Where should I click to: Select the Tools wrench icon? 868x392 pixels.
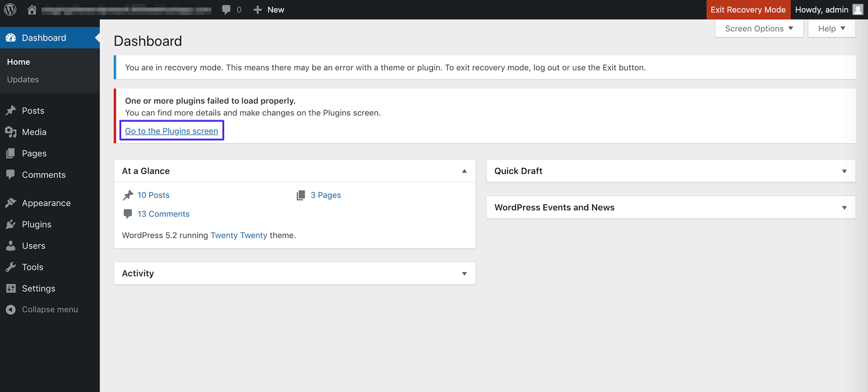tap(11, 267)
